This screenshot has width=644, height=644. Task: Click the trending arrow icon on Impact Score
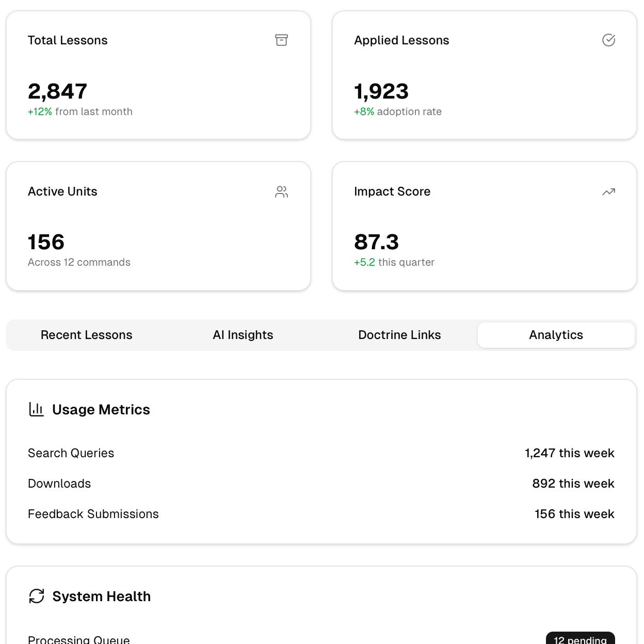[608, 192]
